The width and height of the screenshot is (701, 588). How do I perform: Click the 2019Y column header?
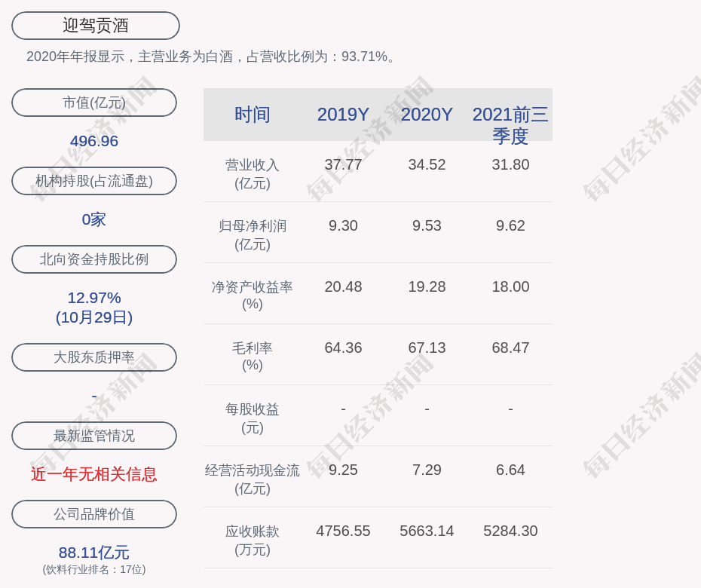(343, 115)
